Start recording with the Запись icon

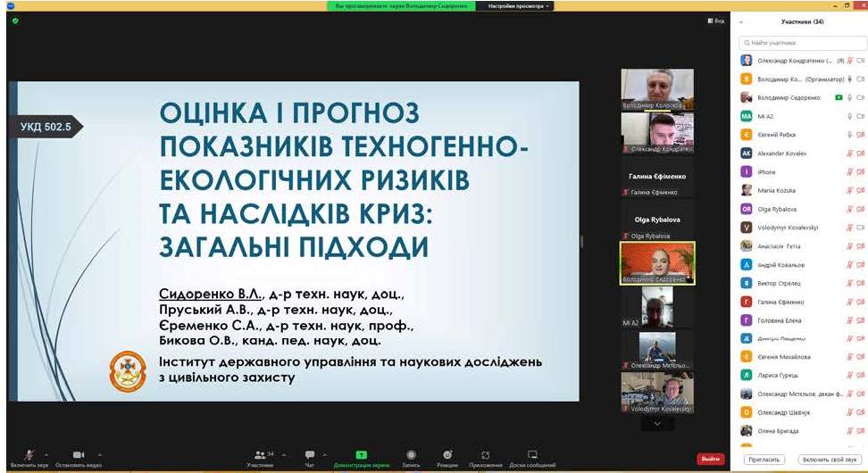pos(411,455)
